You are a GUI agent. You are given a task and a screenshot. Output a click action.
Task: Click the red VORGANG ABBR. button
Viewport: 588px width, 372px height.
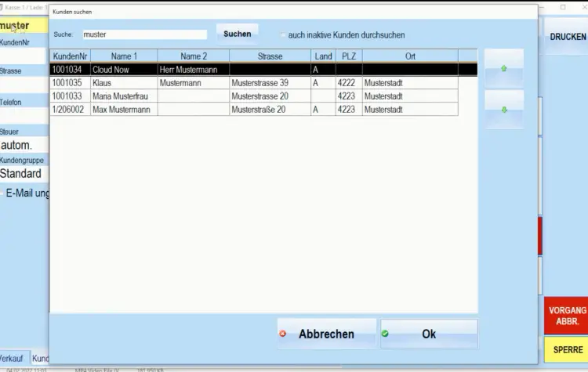pos(565,316)
